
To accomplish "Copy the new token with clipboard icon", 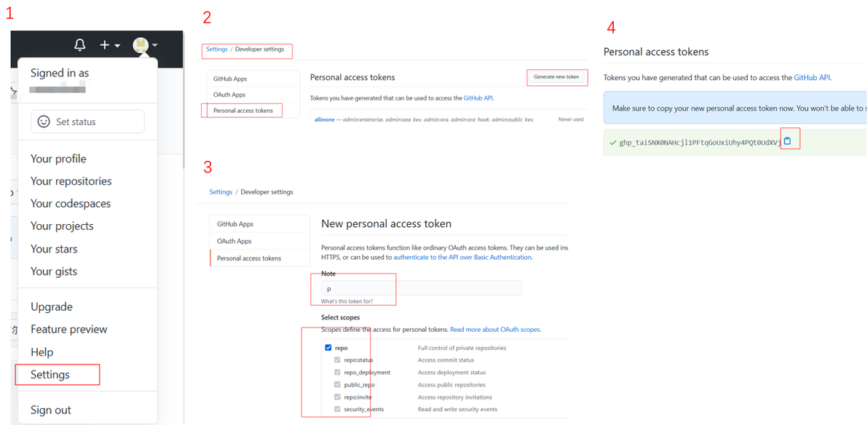I will tap(788, 142).
